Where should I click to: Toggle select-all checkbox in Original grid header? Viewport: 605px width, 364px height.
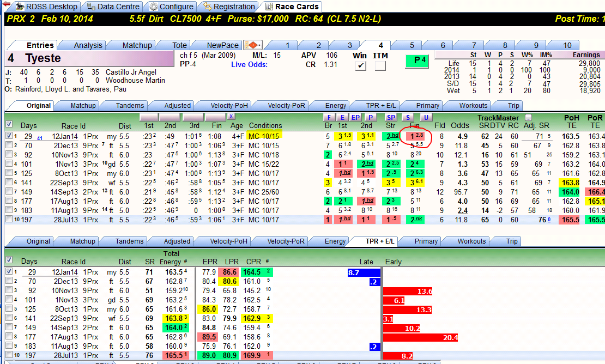(9, 124)
